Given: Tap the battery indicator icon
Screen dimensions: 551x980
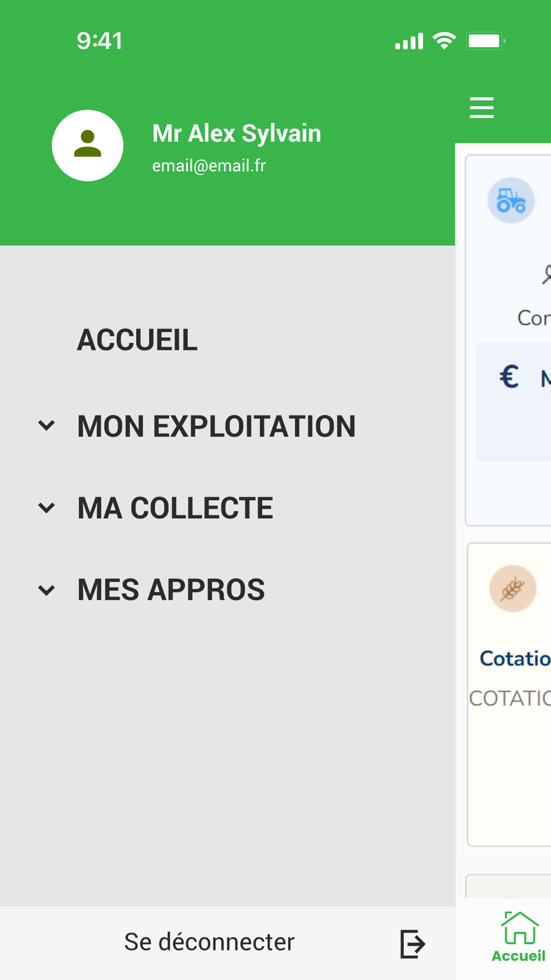Looking at the screenshot, I should tap(485, 41).
